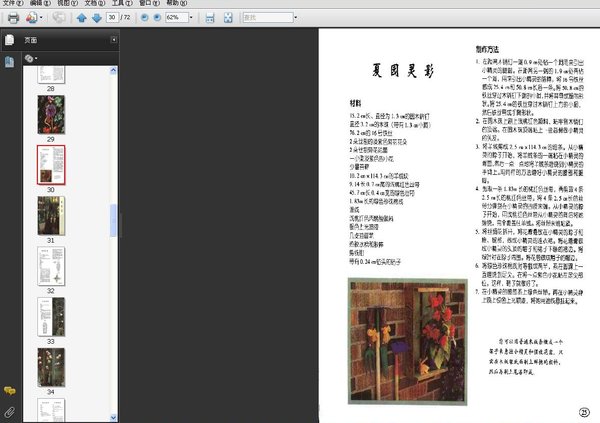Click the greyed-out meeting collaboration icon

[x=59, y=18]
